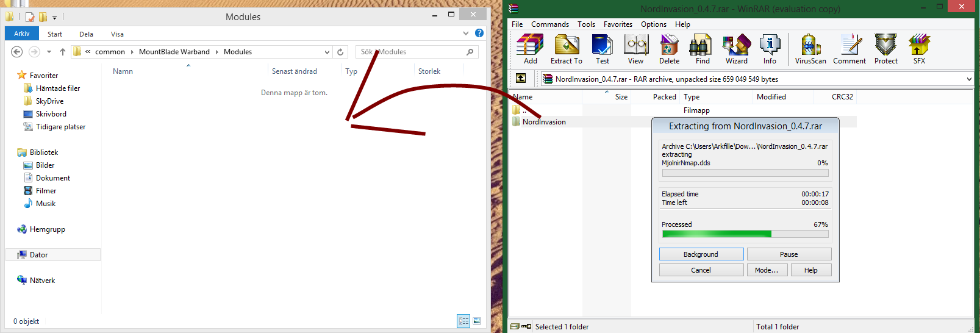Open the Arkiv tab in Explorer
The image size is (980, 333).
[22, 34]
